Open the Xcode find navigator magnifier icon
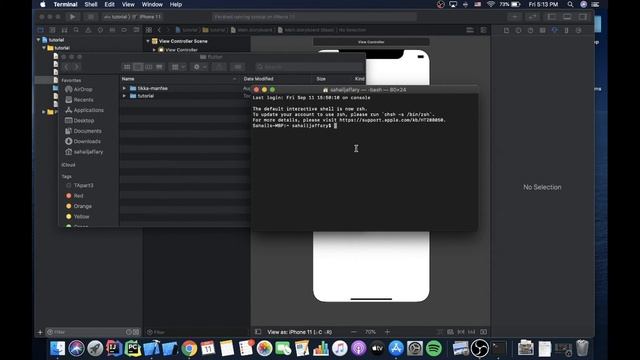640x360 pixels. pyautogui.click(x=76, y=30)
